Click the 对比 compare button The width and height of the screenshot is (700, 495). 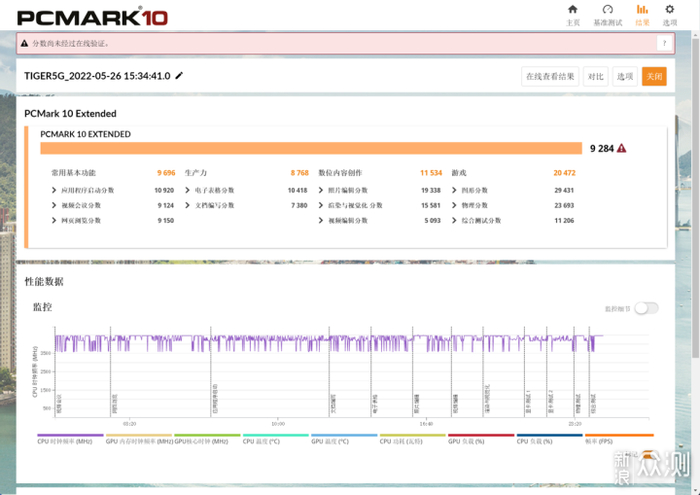pyautogui.click(x=596, y=76)
